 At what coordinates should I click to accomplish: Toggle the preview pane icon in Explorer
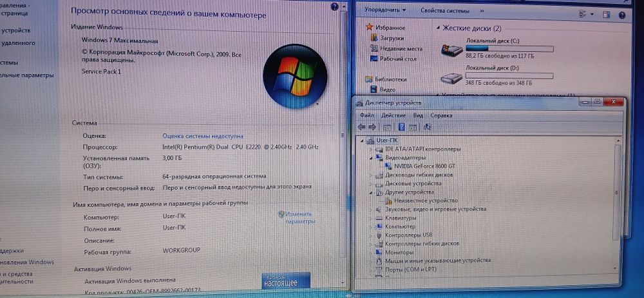click(x=607, y=15)
